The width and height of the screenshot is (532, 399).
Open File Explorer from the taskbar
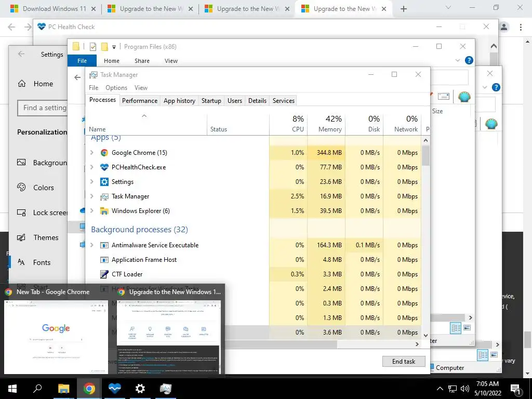click(x=63, y=389)
